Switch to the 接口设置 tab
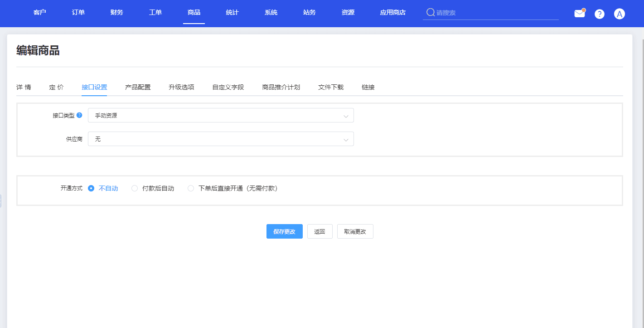 [x=94, y=87]
